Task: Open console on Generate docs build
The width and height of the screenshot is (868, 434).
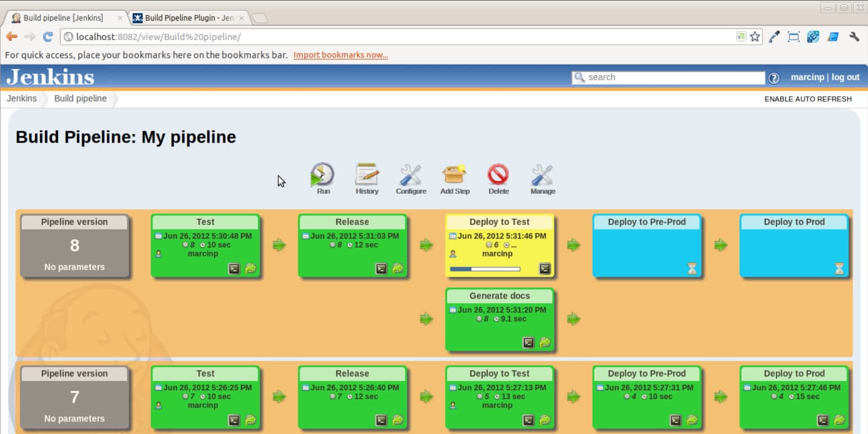Action: (529, 342)
